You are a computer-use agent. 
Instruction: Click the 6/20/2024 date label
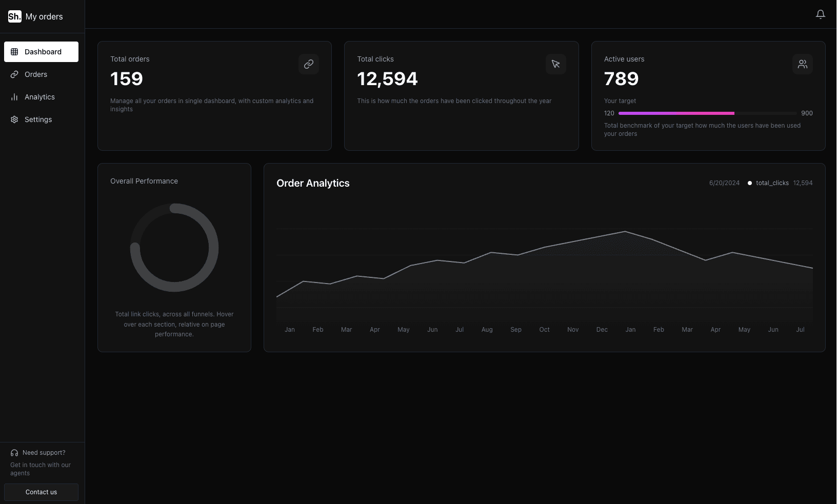724,183
